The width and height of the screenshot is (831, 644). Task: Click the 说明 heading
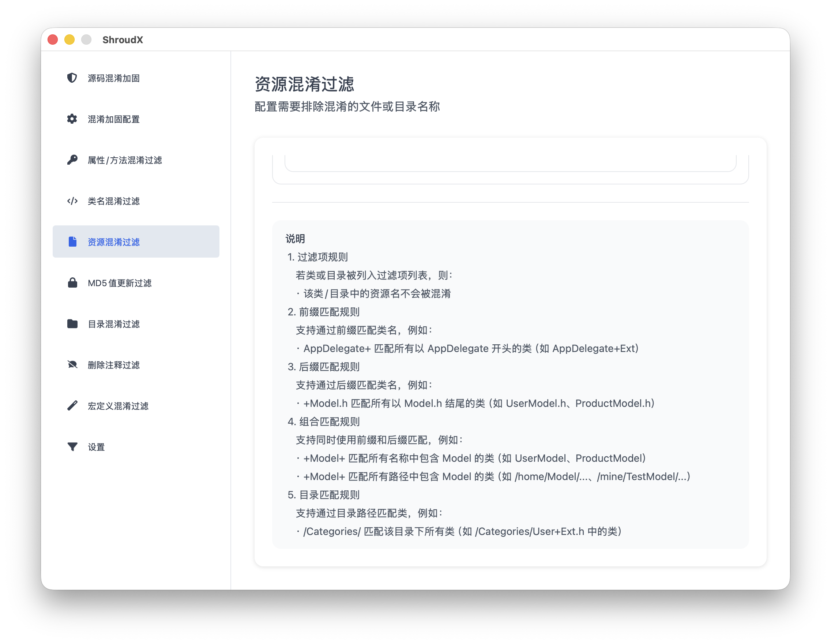[295, 239]
